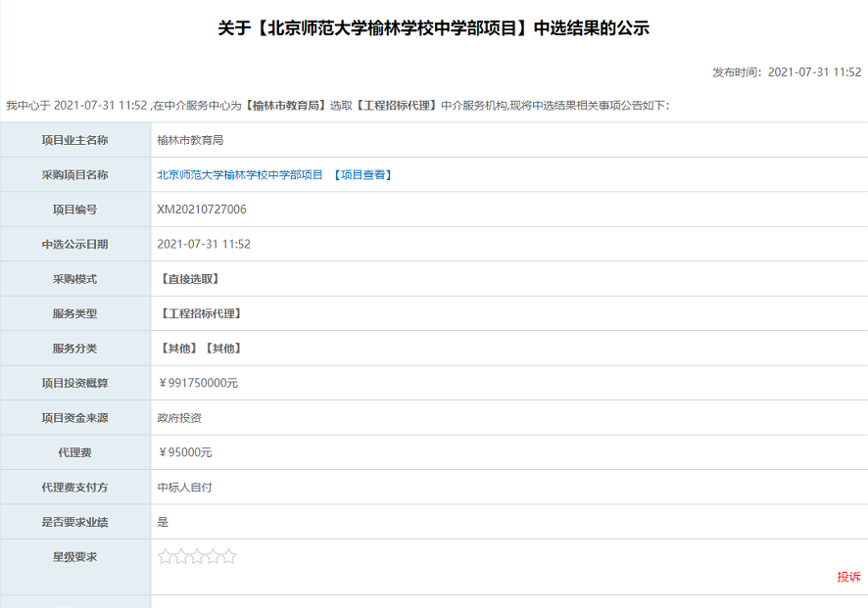Viewport: 868px width, 608px height.
Task: Select the first star in 星级要求 rating
Action: click(166, 556)
